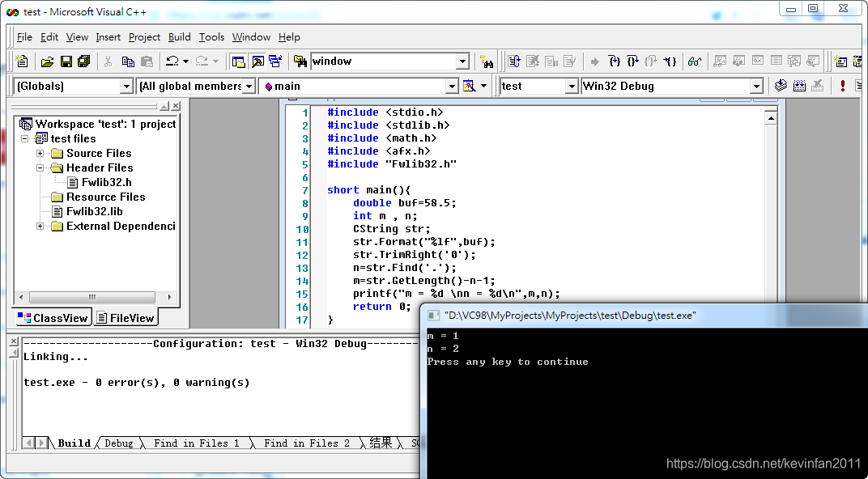Open WizardBar actions dropdown arrow
This screenshot has width=868, height=479.
pyautogui.click(x=484, y=86)
